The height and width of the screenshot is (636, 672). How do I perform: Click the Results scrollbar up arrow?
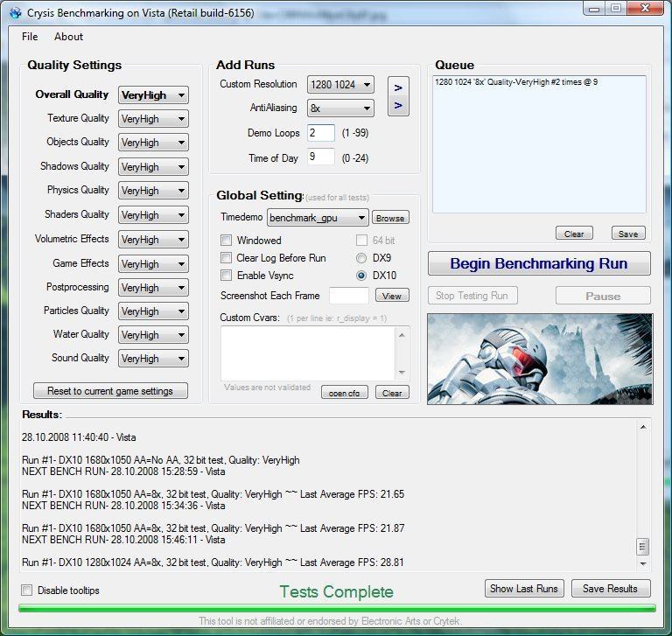(643, 427)
